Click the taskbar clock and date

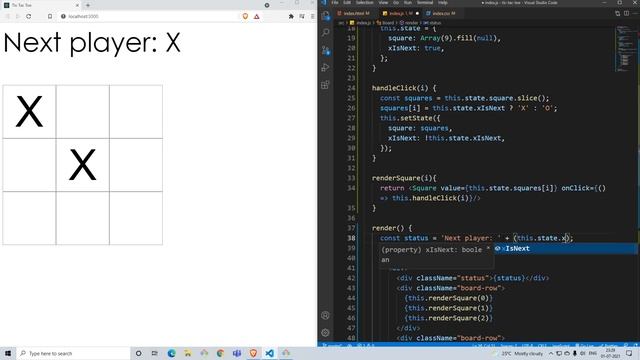(611, 353)
